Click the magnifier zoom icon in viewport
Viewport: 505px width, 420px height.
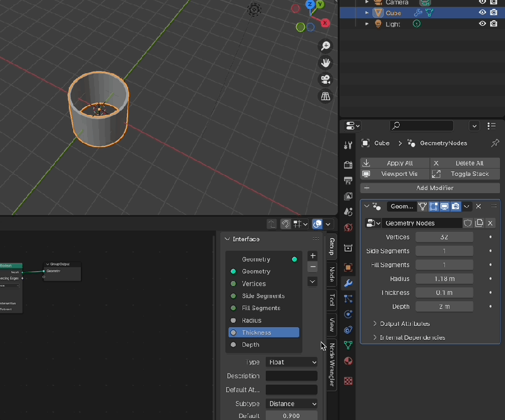click(324, 45)
